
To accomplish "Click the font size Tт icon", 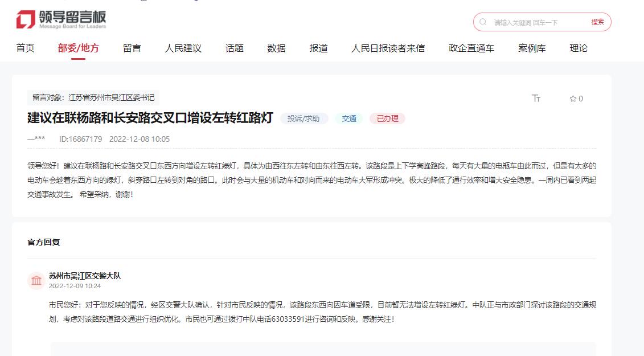I will click(536, 99).
